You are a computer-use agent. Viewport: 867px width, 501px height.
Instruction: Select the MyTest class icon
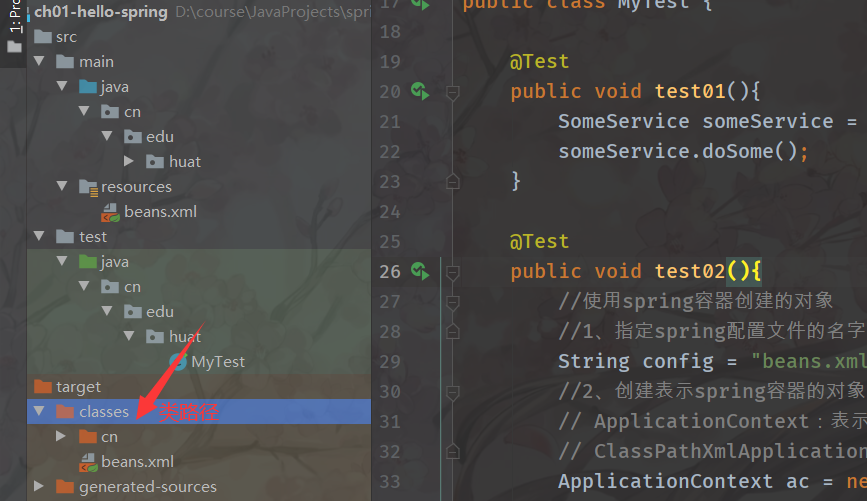(177, 362)
